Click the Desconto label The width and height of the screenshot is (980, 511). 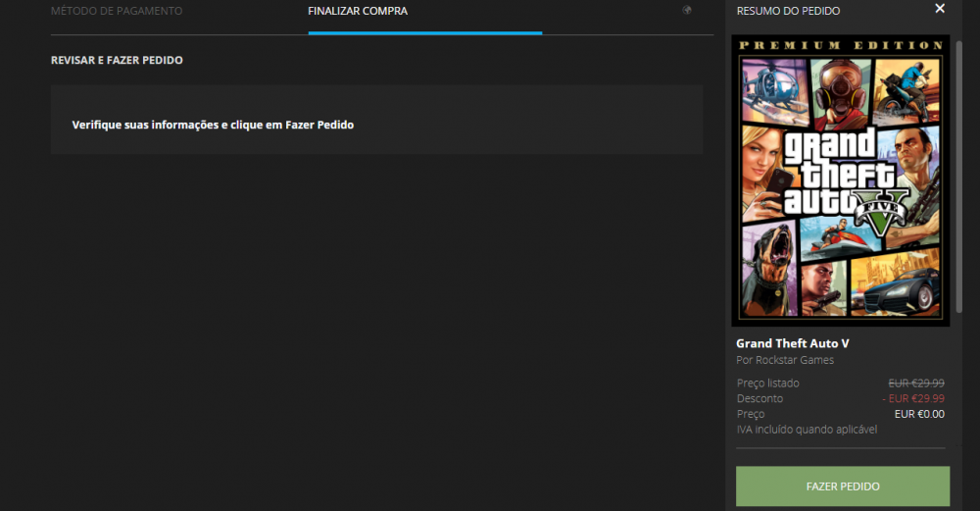pyautogui.click(x=759, y=398)
